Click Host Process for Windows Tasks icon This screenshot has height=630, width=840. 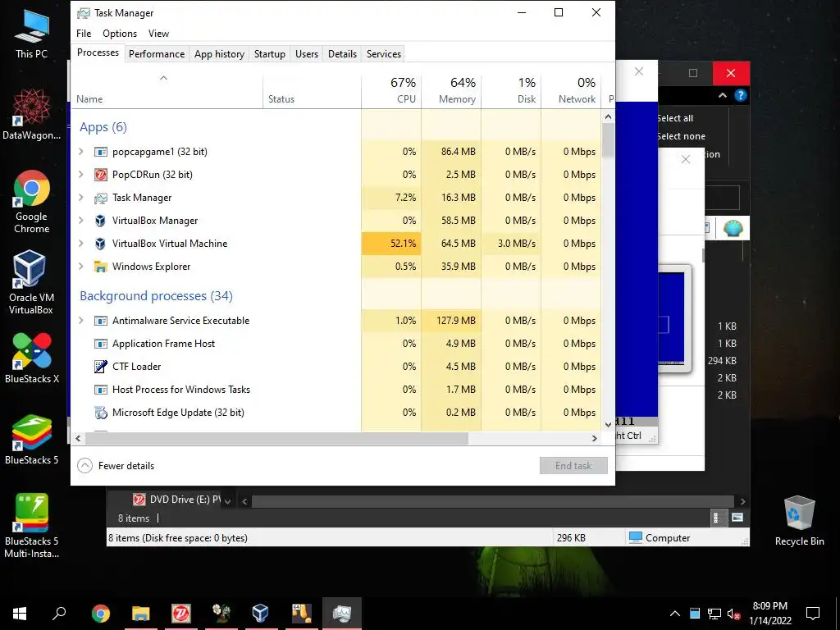coord(100,390)
